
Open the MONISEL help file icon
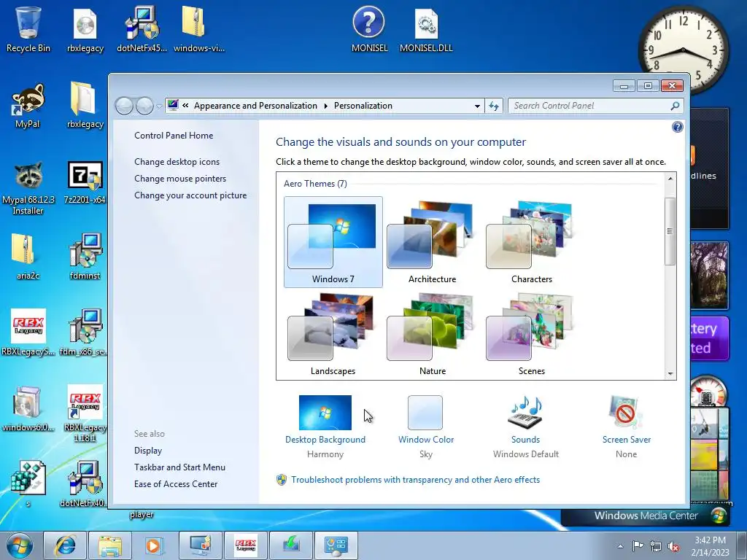pyautogui.click(x=369, y=29)
